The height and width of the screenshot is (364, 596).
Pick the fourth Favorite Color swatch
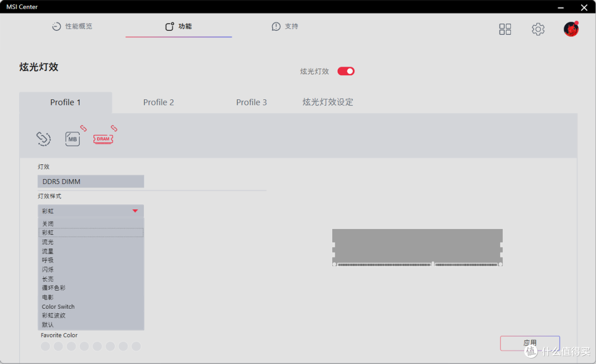click(x=84, y=346)
